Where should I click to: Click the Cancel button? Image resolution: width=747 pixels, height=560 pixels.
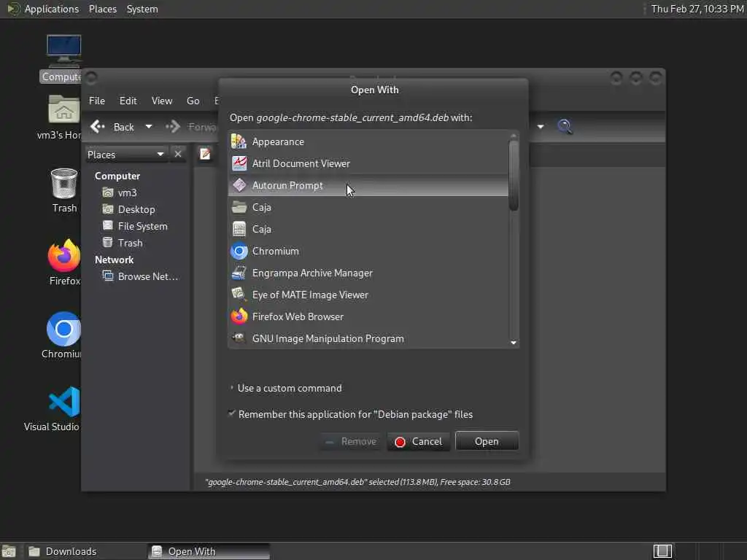pos(419,441)
